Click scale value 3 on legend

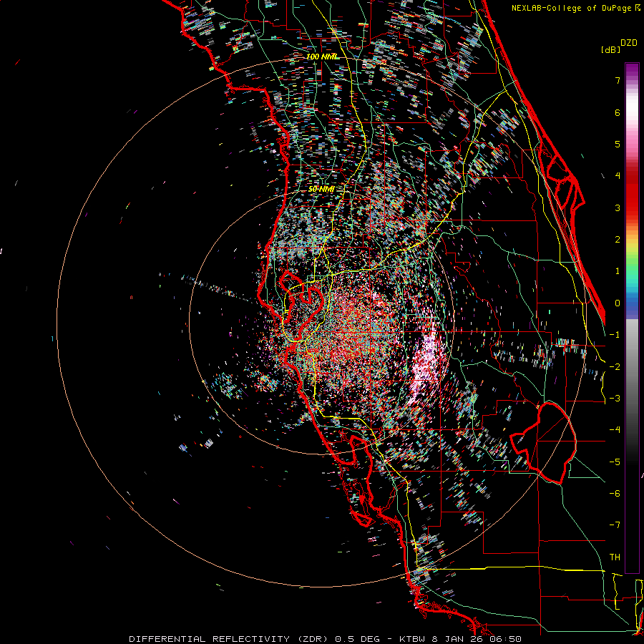[618, 208]
